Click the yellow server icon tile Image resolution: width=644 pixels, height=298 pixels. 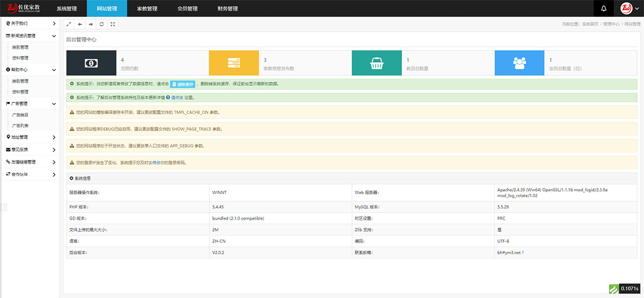click(233, 63)
